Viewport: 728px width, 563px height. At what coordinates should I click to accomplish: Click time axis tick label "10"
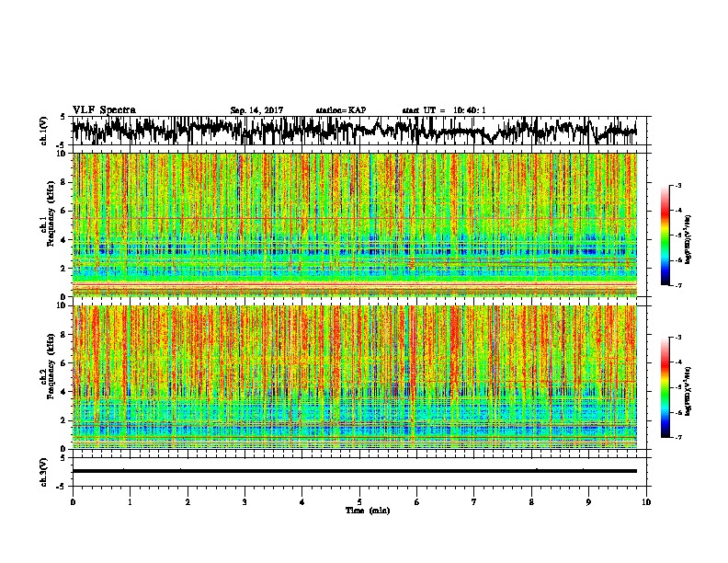coord(646,502)
